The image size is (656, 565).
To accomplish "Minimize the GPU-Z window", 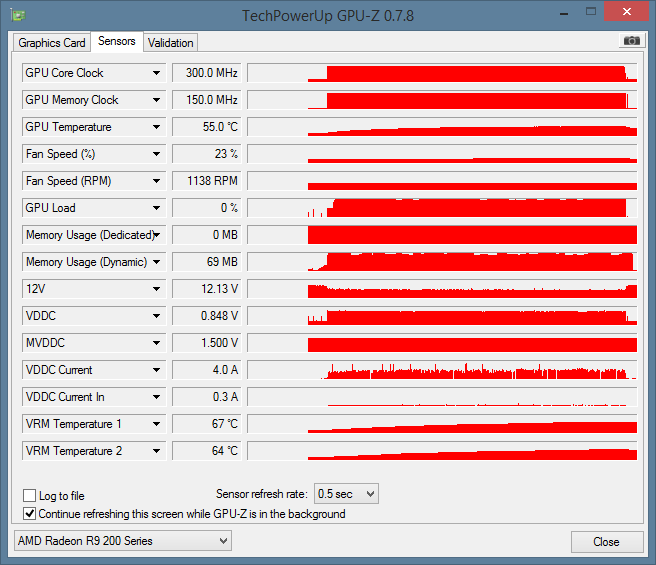I will [564, 13].
